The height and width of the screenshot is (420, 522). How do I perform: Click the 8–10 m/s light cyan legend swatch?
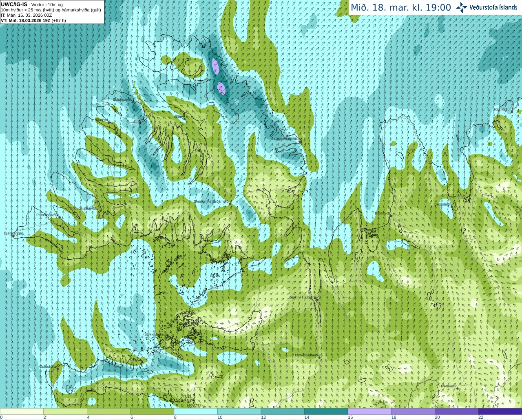coord(195,411)
